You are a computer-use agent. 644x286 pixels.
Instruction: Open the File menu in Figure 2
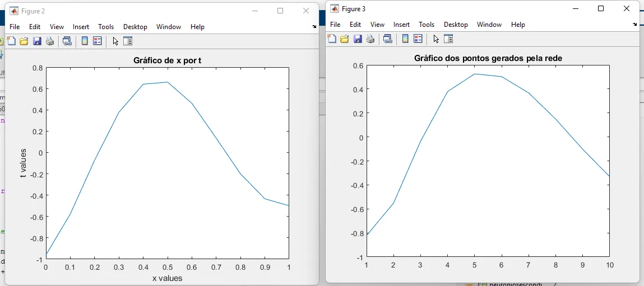[x=15, y=27]
